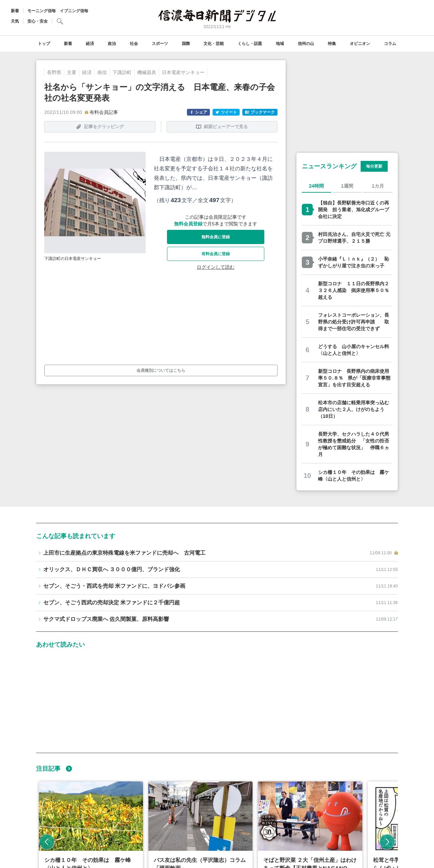Click the 無料会員登録 text link
434x868 pixels.
[x=188, y=224]
